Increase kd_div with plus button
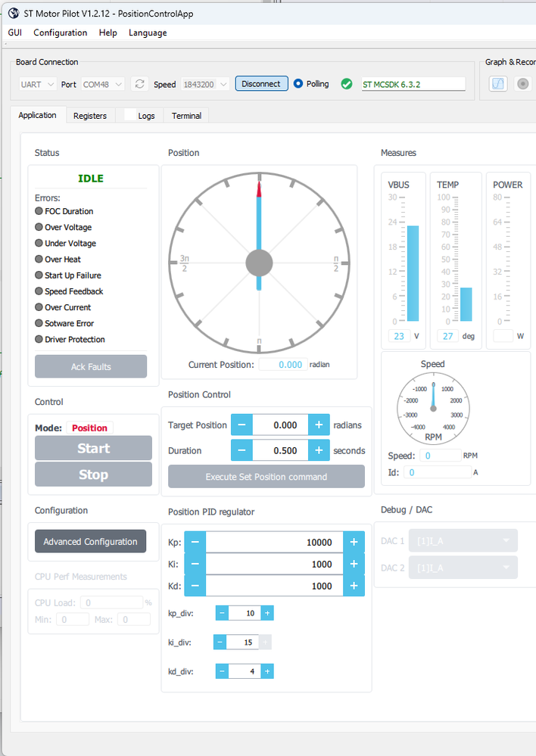 [x=267, y=671]
